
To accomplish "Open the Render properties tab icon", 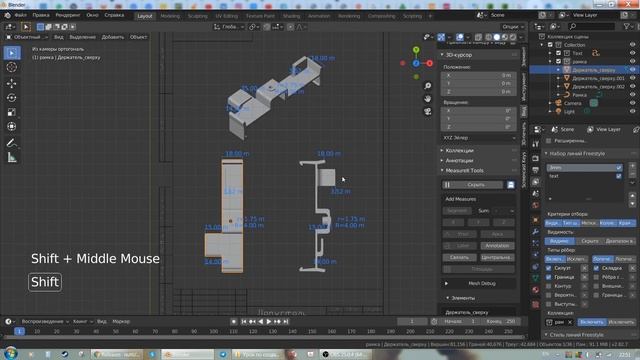I will (x=536, y=158).
